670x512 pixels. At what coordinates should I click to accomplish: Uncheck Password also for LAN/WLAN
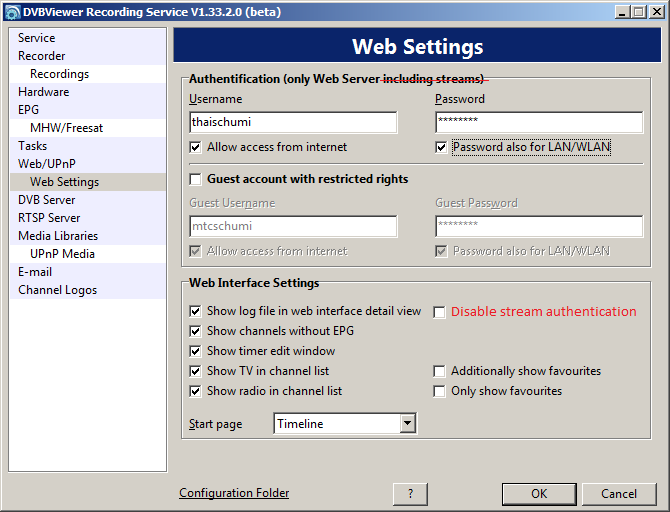[x=441, y=147]
